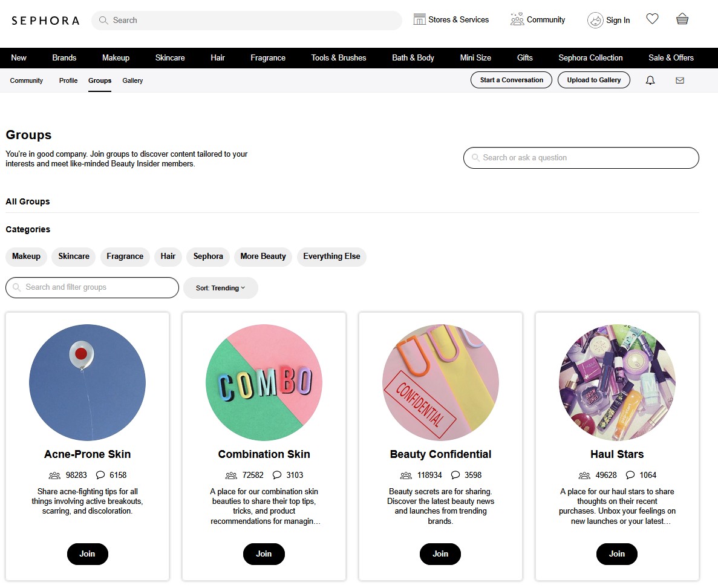Toggle the Makeup category filter
718x588 pixels.
(26, 256)
